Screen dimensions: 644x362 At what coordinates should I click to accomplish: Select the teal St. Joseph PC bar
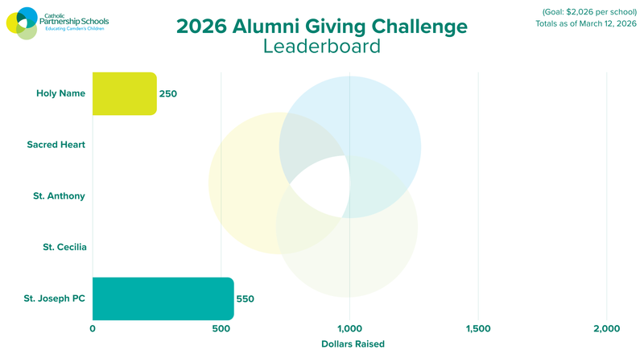point(163,298)
